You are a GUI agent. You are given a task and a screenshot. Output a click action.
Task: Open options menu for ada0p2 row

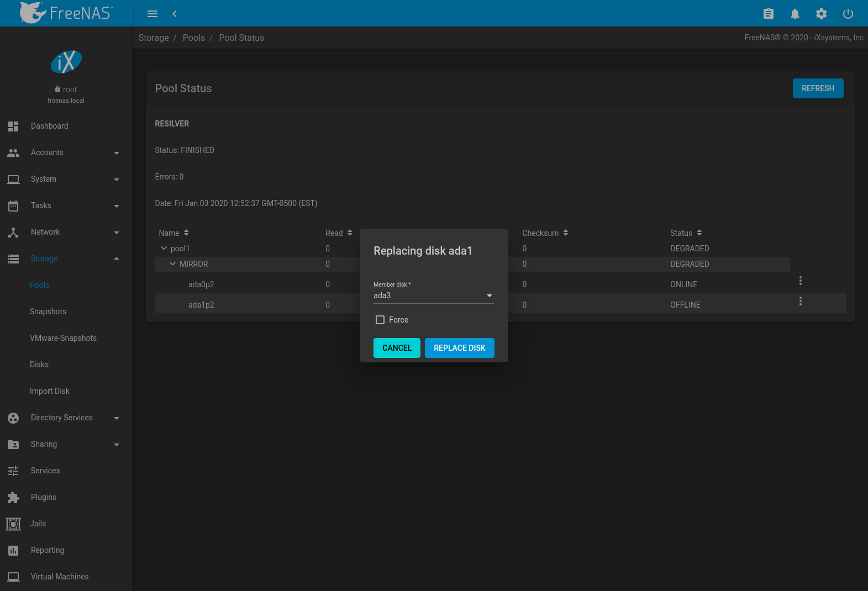click(800, 281)
